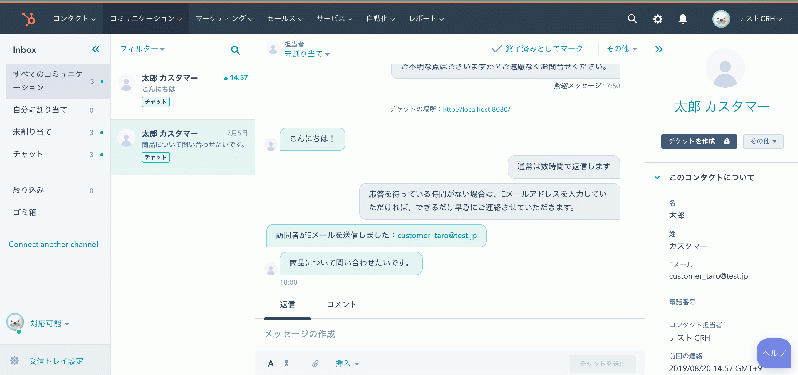Click 'Connect another channel' link
The image size is (798, 375).
53,244
